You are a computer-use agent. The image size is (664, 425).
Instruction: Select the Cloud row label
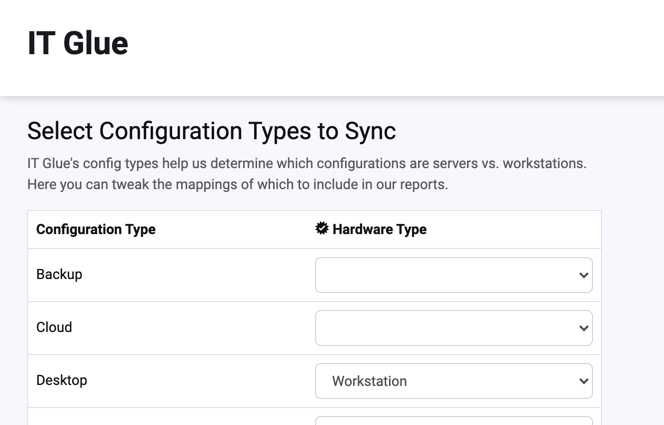coord(54,327)
